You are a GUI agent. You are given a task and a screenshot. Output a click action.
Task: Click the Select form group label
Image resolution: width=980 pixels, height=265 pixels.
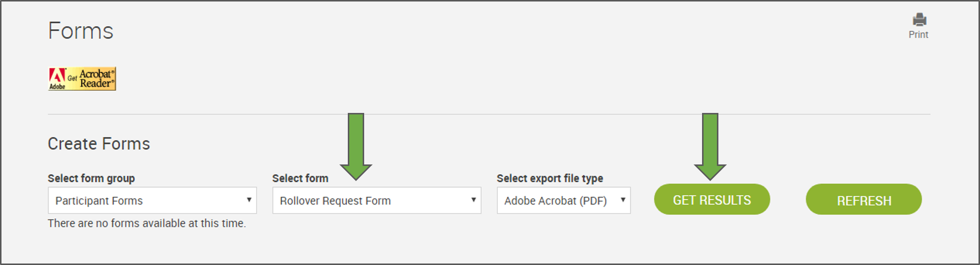pyautogui.click(x=91, y=178)
